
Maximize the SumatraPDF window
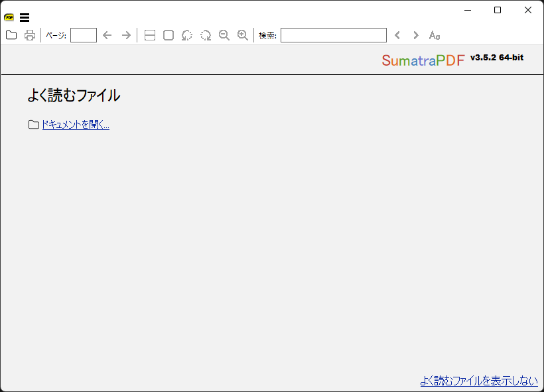pos(498,10)
